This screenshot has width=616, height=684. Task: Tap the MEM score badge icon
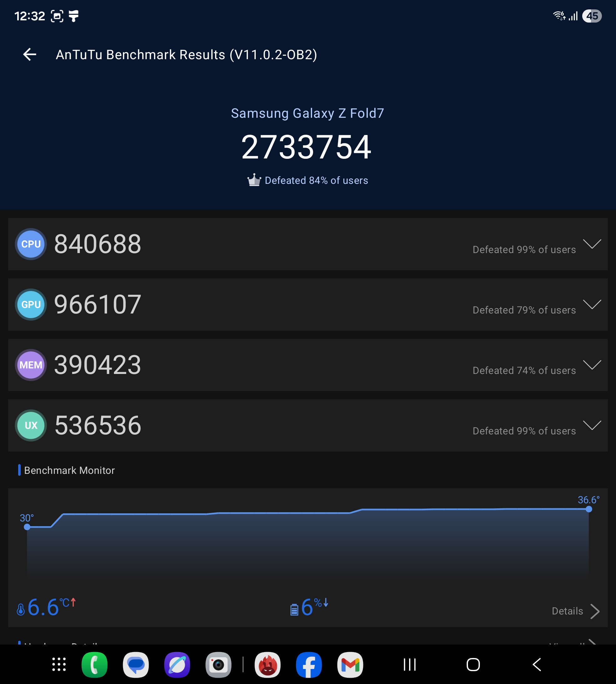(x=31, y=365)
